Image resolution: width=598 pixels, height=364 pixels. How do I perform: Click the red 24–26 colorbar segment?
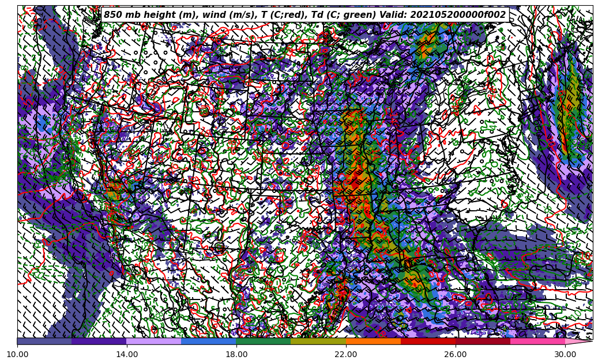pos(428,341)
